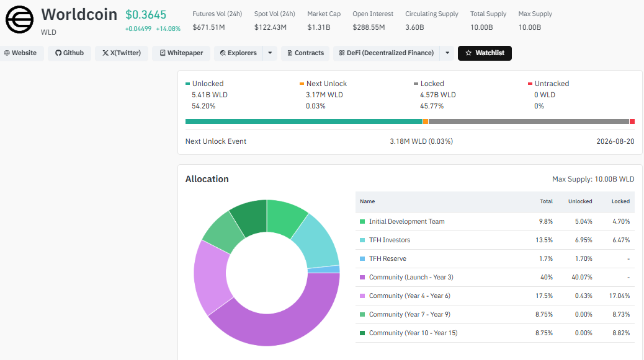The width and height of the screenshot is (644, 360).
Task: Select the Community (Year 4 - Year 6) row name
Action: pyautogui.click(x=409, y=296)
